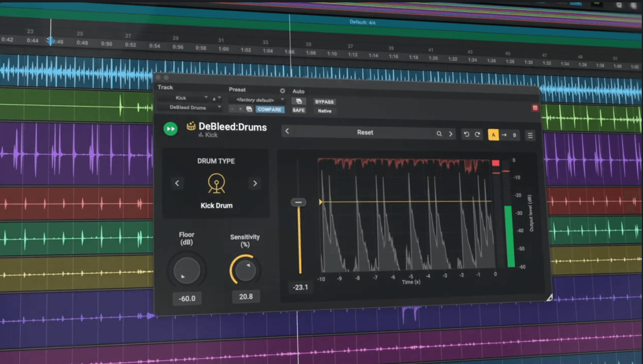
Task: Open the automation enable window icon
Action: (x=299, y=101)
